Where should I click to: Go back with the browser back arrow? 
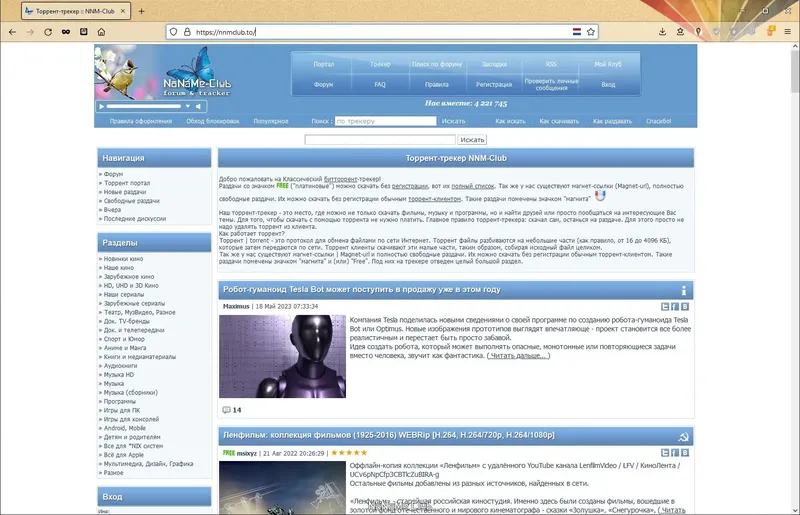[x=12, y=32]
